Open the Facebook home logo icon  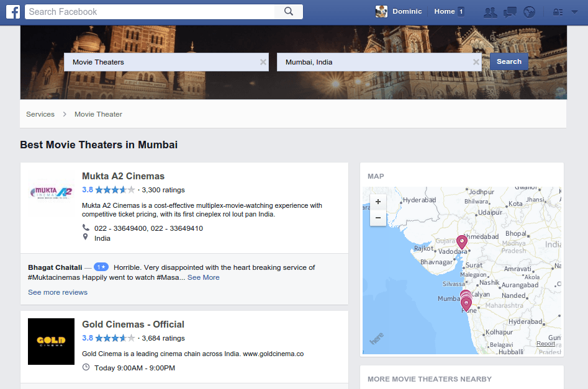[x=12, y=11]
